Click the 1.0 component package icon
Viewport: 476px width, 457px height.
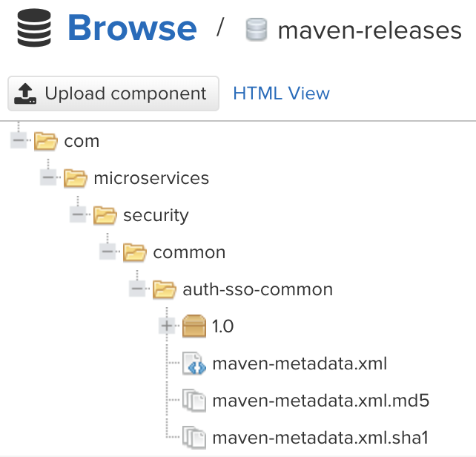(x=194, y=326)
